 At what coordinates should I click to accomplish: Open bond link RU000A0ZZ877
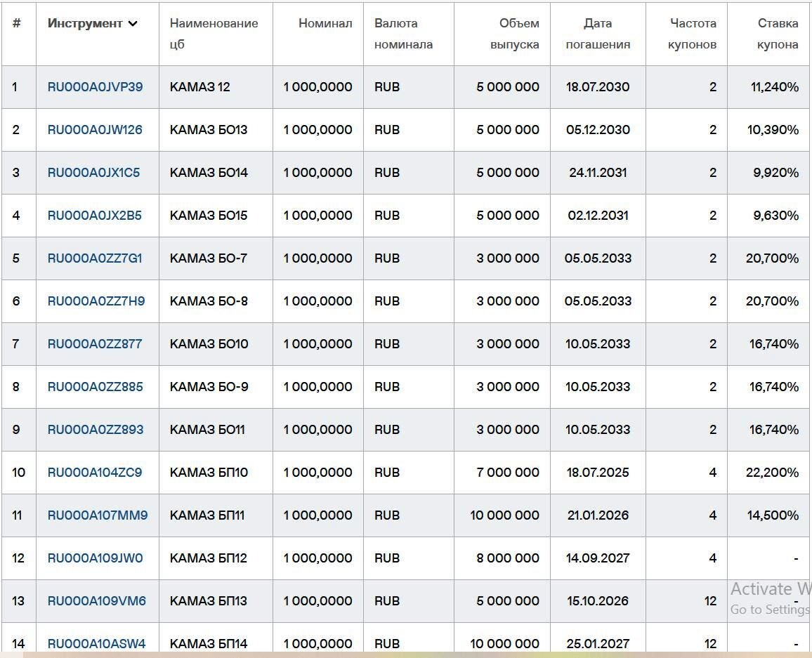tap(95, 344)
